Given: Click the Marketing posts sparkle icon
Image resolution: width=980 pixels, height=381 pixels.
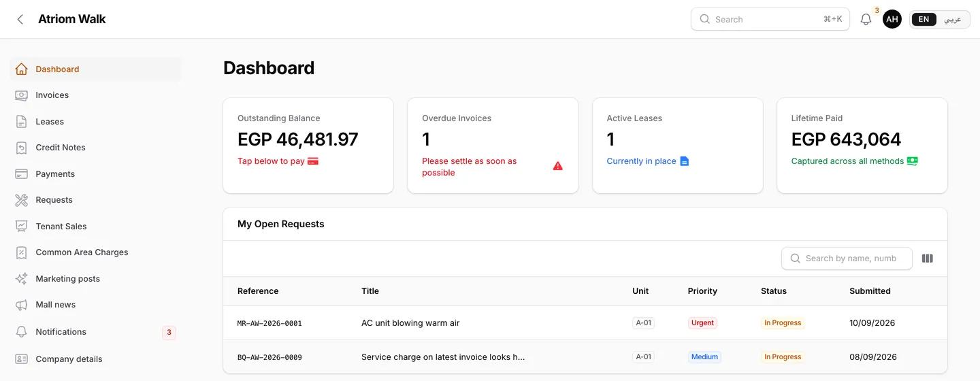Looking at the screenshot, I should coord(22,278).
